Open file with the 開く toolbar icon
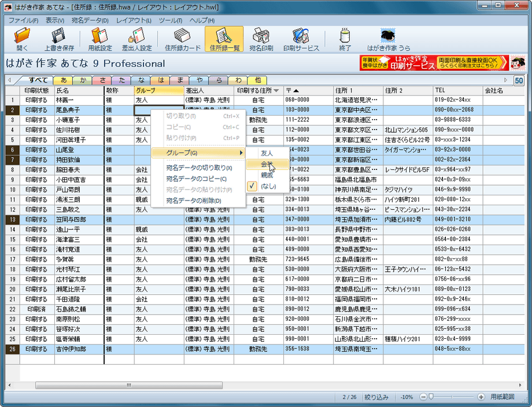This screenshot has width=532, height=407. tap(22, 39)
